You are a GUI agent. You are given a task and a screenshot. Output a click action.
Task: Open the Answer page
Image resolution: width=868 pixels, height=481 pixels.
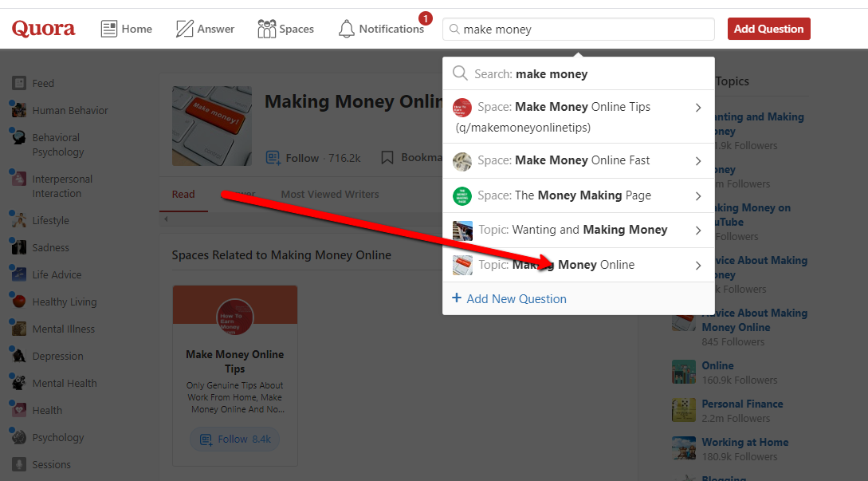(205, 29)
